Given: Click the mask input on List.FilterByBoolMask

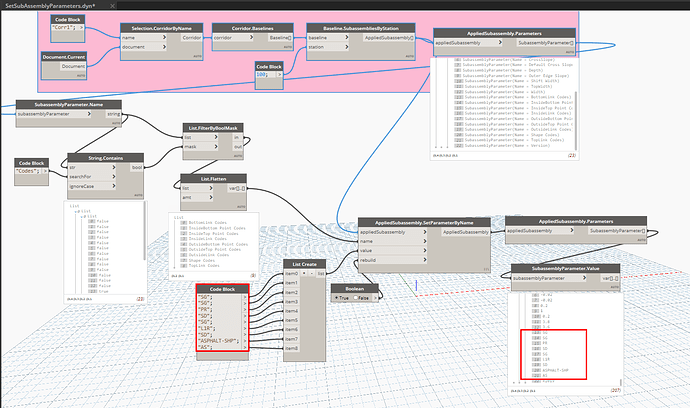Looking at the screenshot, I should click(x=201, y=147).
